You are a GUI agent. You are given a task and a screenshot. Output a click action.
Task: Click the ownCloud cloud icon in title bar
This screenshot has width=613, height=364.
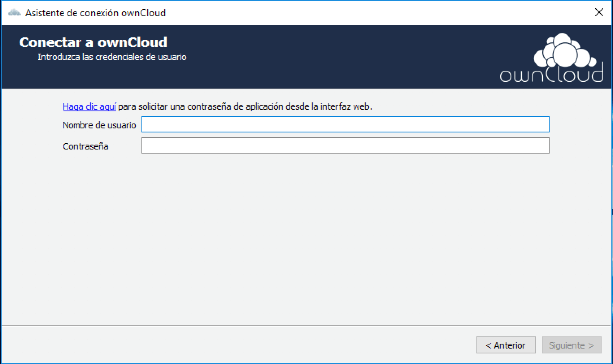[15, 13]
